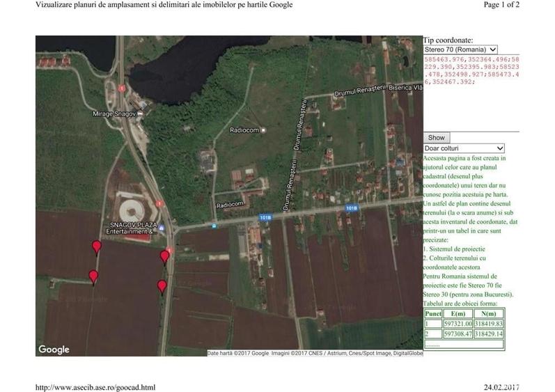Click the lower-left red map pin
The height and width of the screenshot is (392, 555).
pos(93,277)
